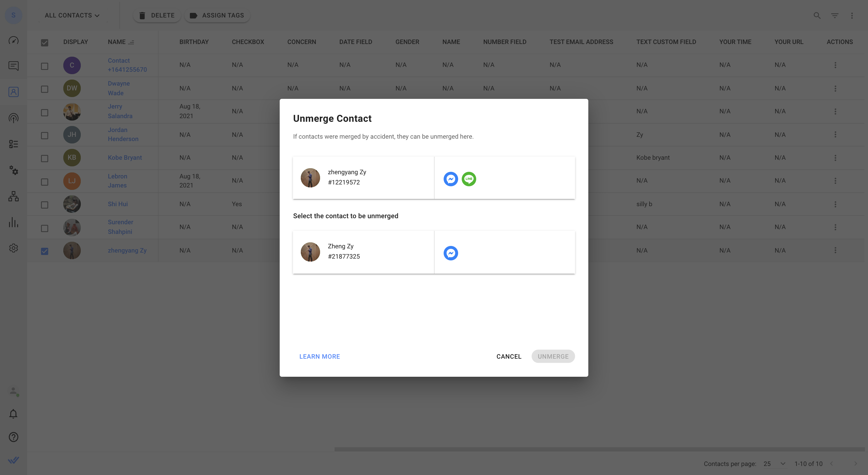Click the TEXT CUSTOM FIELD column header
868x475 pixels.
pyautogui.click(x=666, y=42)
